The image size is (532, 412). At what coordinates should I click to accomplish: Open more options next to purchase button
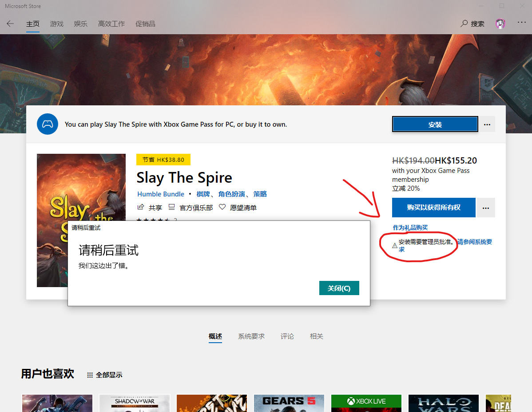486,208
